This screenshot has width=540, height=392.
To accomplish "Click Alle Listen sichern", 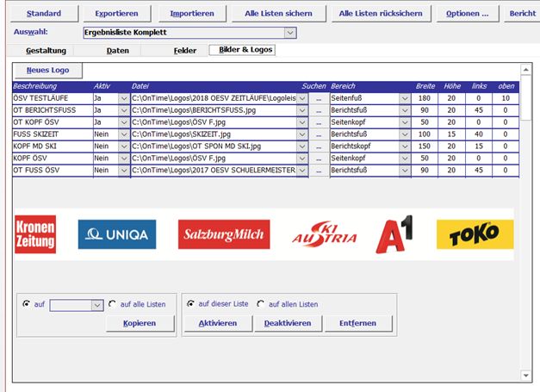I will pyautogui.click(x=278, y=14).
